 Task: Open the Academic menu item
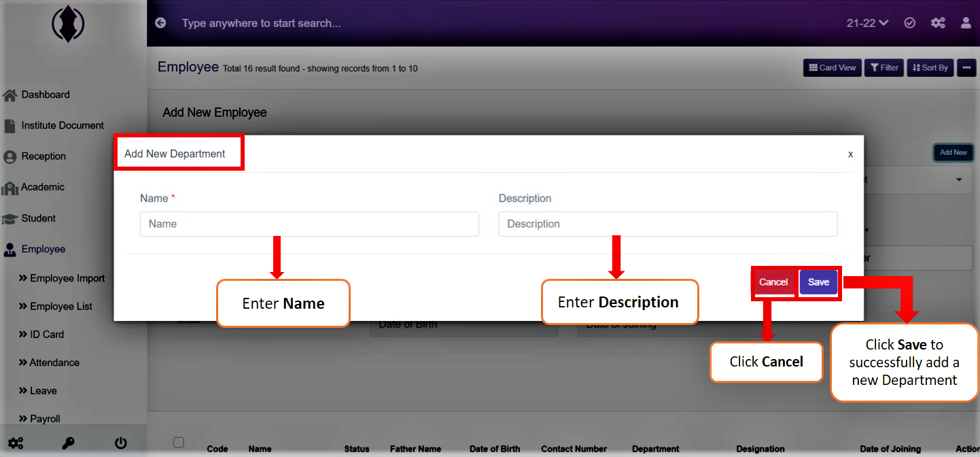tap(43, 187)
